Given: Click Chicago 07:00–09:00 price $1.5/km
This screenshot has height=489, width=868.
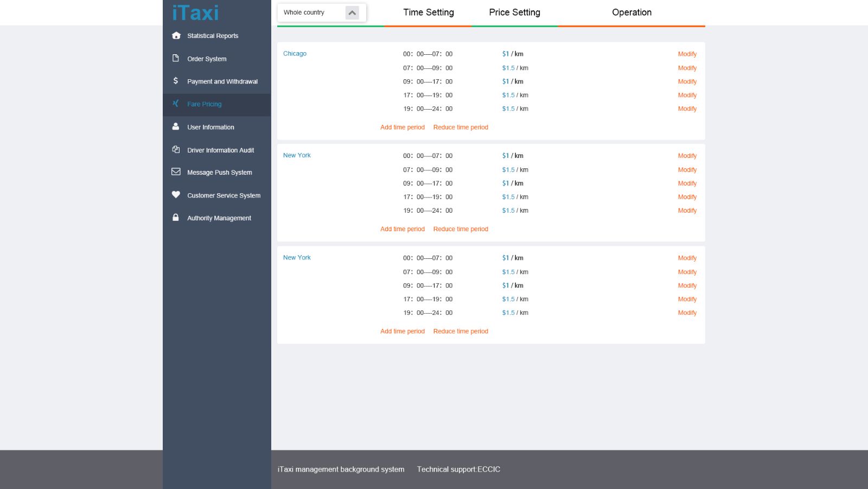Looking at the screenshot, I should (515, 68).
